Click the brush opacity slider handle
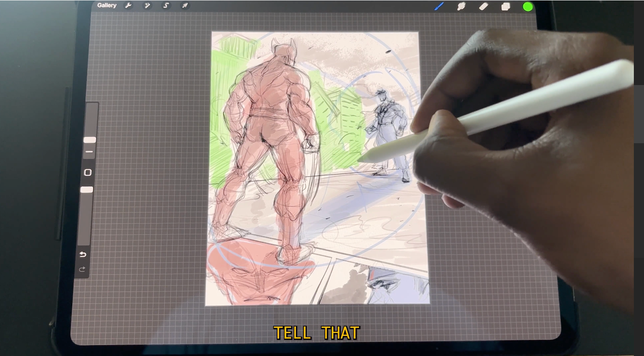This screenshot has height=356, width=644. [87, 189]
